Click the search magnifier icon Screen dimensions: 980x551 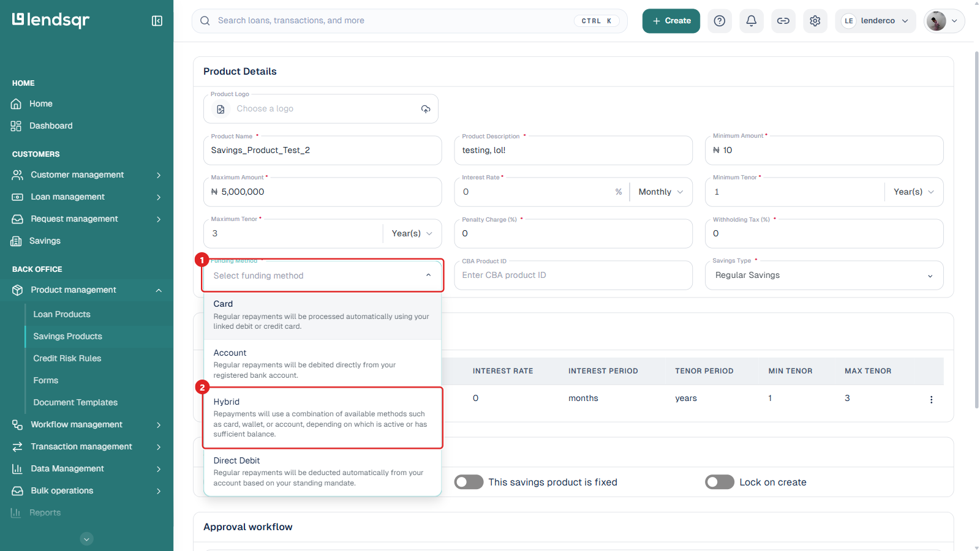[205, 21]
